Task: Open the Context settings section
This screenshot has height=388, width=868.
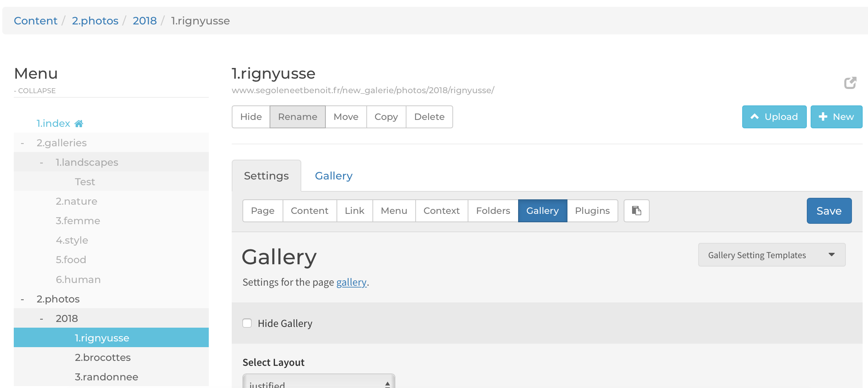Action: click(x=442, y=210)
